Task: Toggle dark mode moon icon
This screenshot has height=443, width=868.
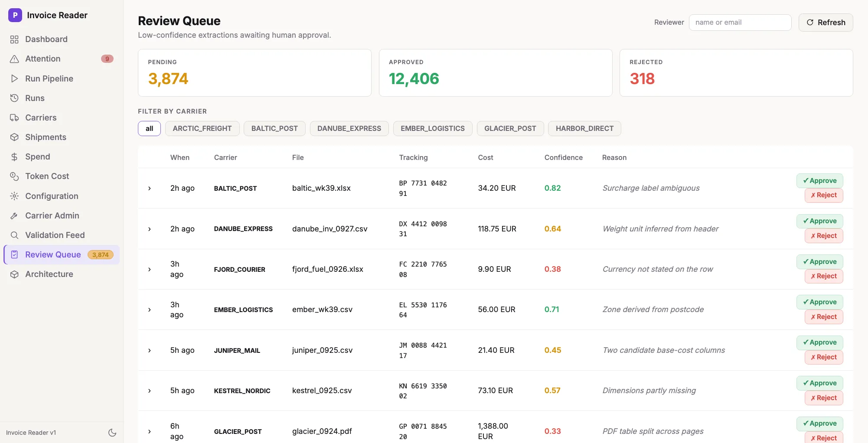Action: (x=112, y=433)
